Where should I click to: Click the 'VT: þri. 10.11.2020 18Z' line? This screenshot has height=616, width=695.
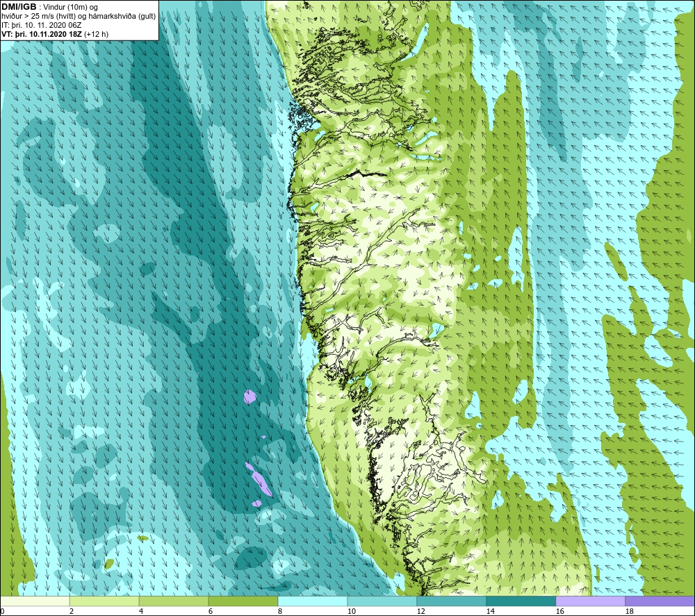point(55,34)
